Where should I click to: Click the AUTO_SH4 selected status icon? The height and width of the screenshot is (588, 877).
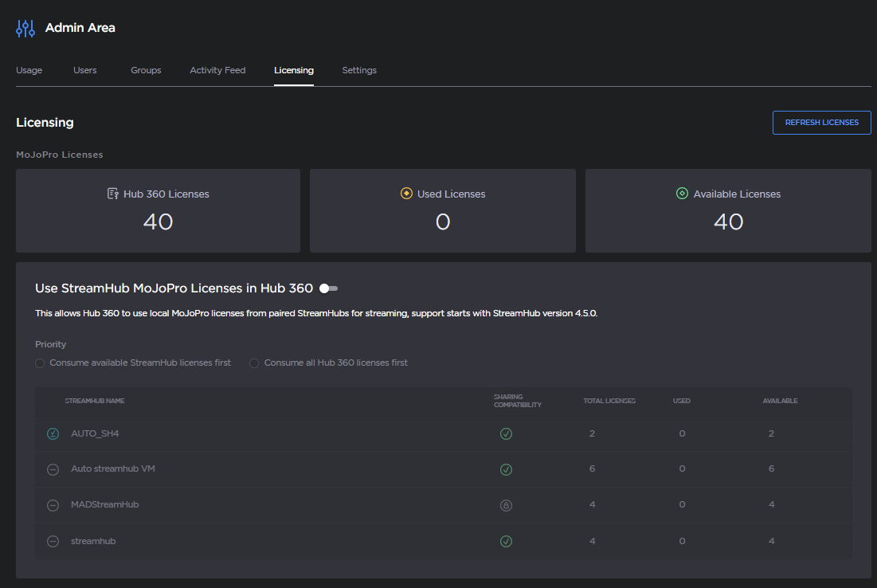(x=53, y=433)
